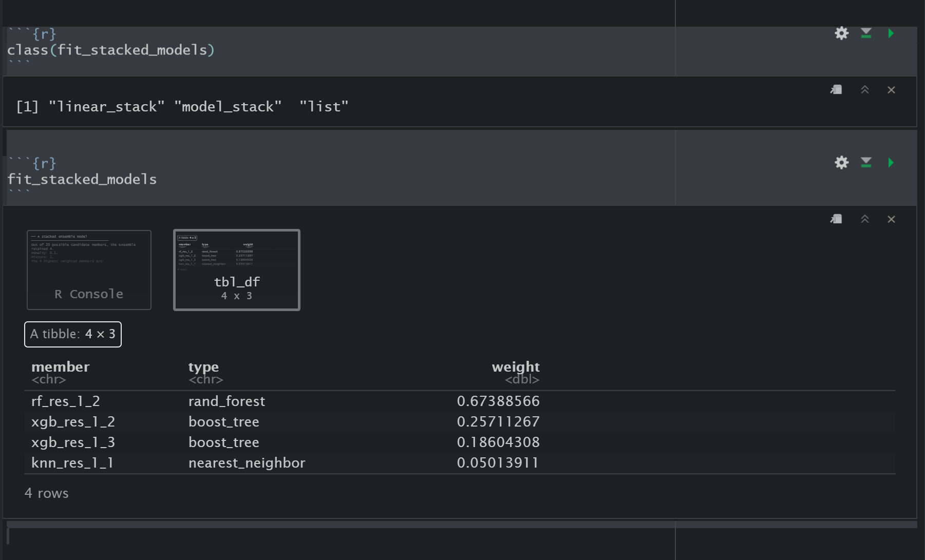Run the class(fit_stacked_models) chunk
This screenshot has height=560, width=925.
click(x=891, y=33)
